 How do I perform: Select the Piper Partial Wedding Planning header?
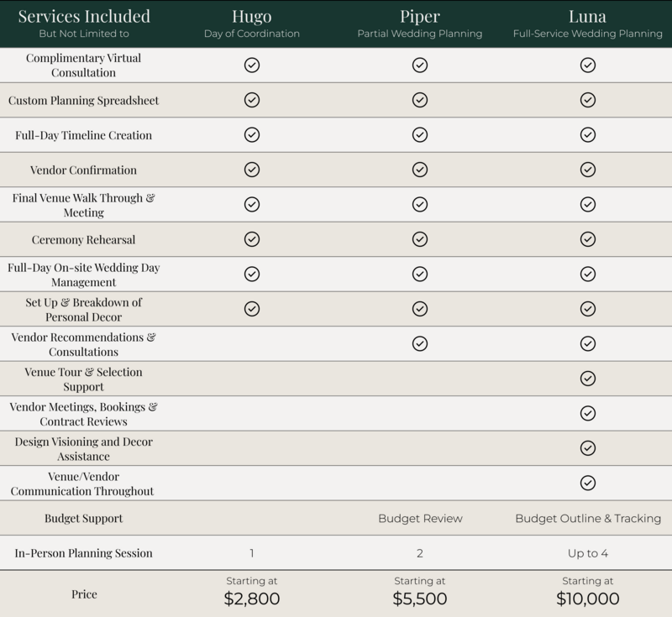(420, 24)
